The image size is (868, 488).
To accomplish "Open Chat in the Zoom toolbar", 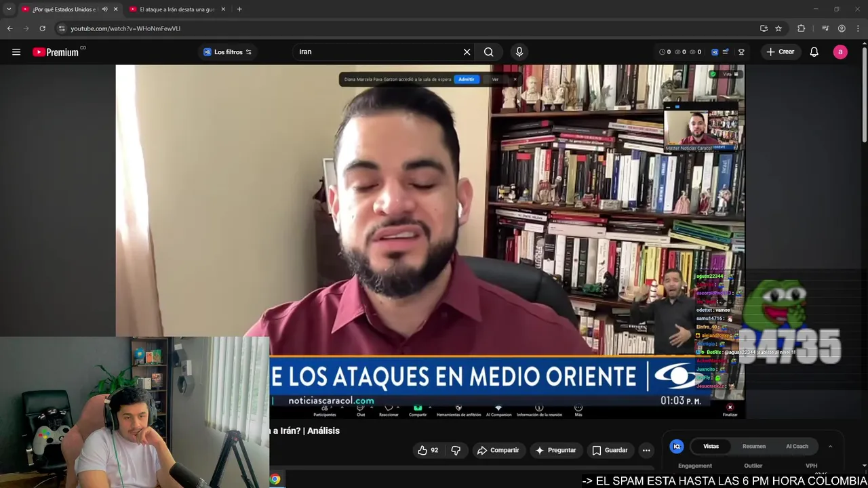I will tap(361, 411).
